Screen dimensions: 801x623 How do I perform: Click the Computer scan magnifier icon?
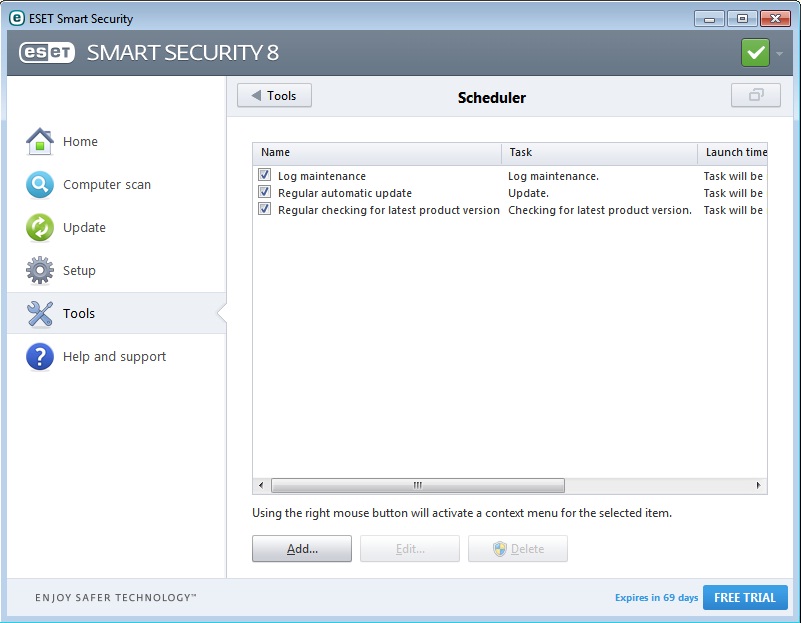tap(40, 184)
